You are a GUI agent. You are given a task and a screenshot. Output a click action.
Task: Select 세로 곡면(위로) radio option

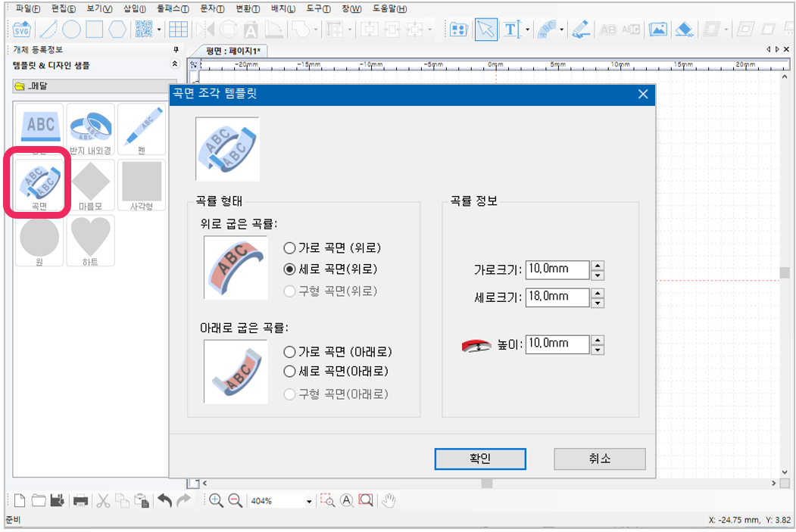(289, 269)
